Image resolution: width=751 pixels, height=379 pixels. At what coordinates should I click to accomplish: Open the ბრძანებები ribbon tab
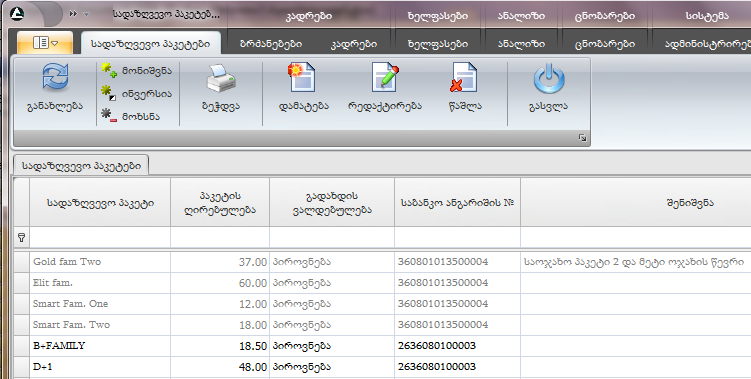pyautogui.click(x=271, y=44)
